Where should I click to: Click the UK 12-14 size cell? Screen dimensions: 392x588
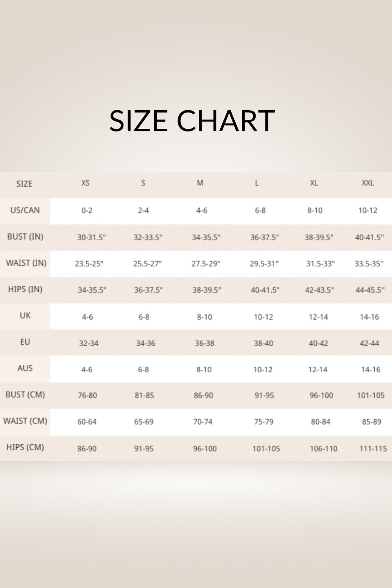click(x=318, y=317)
